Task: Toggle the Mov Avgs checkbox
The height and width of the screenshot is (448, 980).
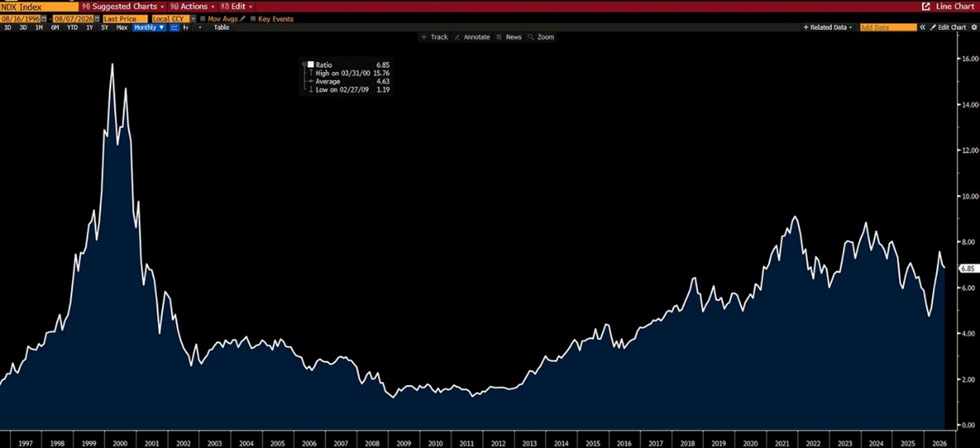Action: point(204,18)
